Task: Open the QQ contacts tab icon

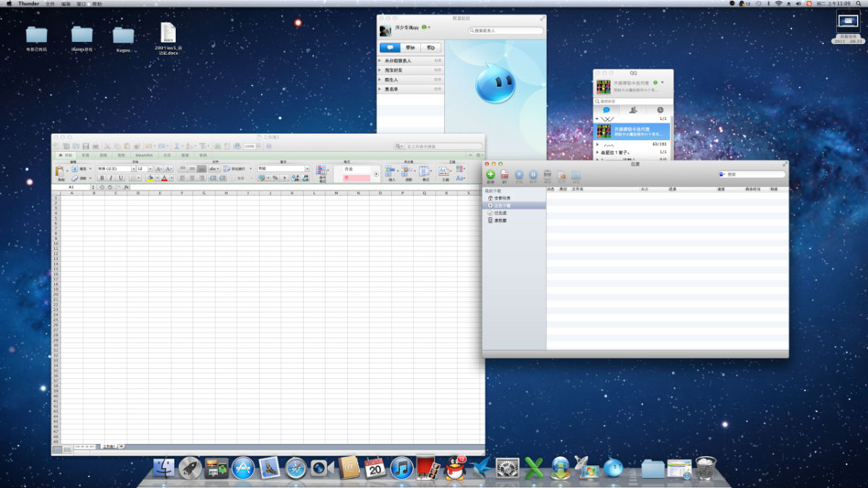Action: [633, 110]
